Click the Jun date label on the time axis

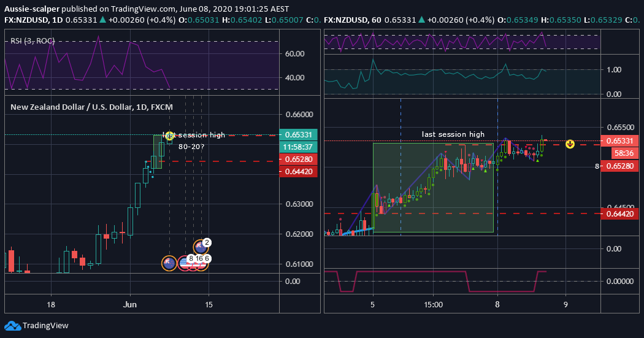(130, 305)
